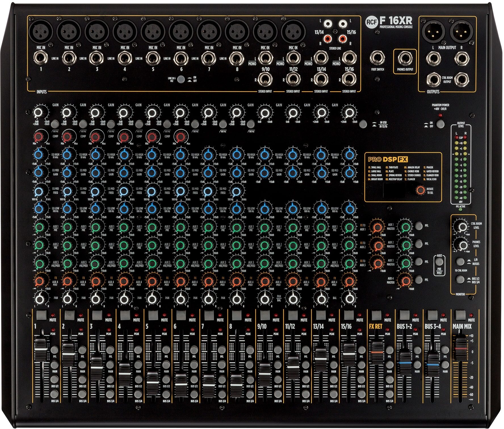This screenshot has height=429, width=504.
Task: Mute channel 5
Action: 153,315
